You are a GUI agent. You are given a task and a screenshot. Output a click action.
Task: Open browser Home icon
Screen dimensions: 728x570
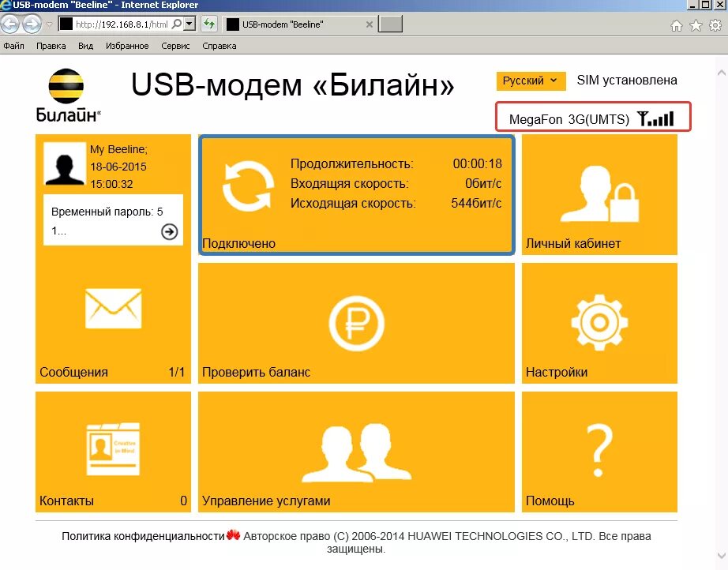pos(677,25)
